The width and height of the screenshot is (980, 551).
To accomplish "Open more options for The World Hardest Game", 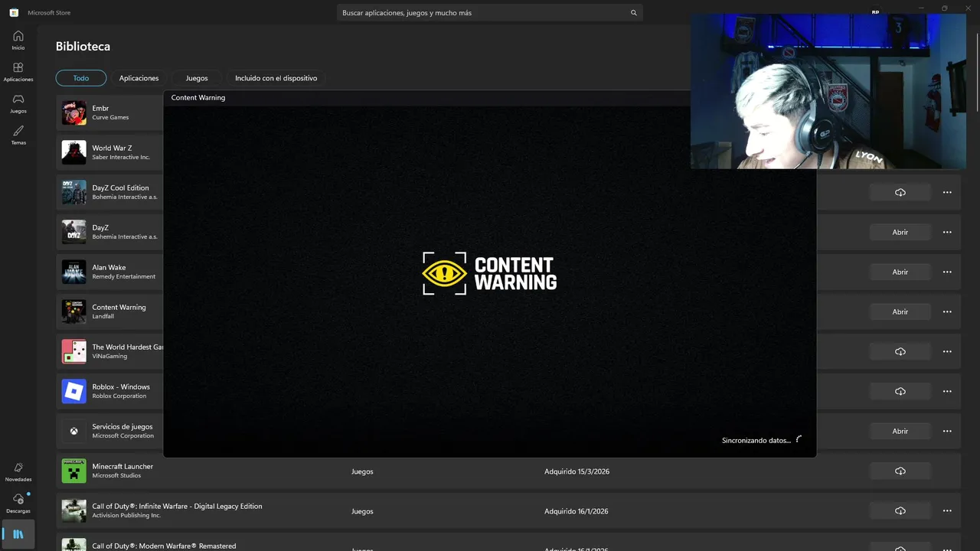I will [x=947, y=351].
